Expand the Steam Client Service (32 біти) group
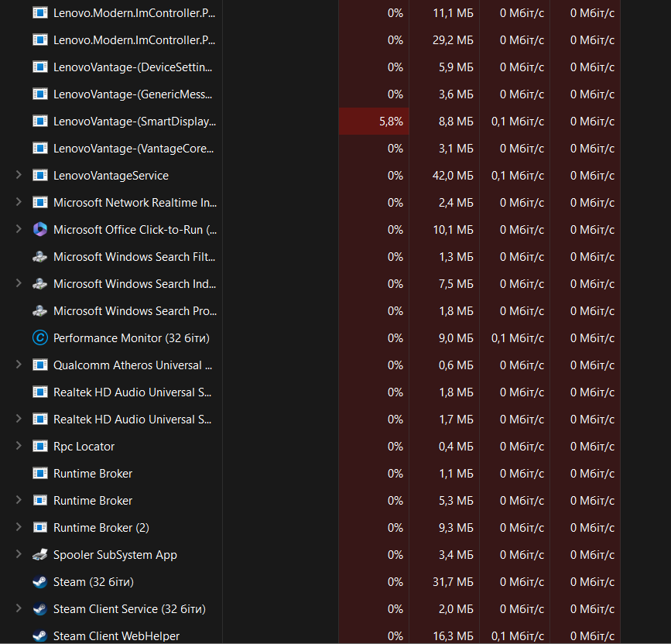Screen dimensions: 671x644 coord(19,608)
